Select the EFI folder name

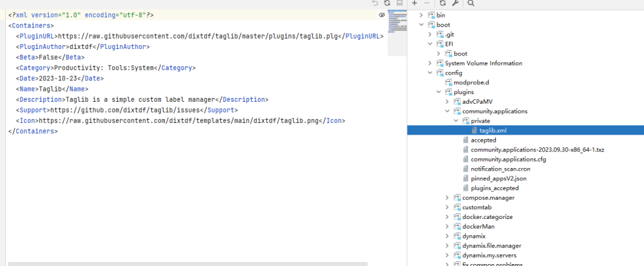[450, 44]
